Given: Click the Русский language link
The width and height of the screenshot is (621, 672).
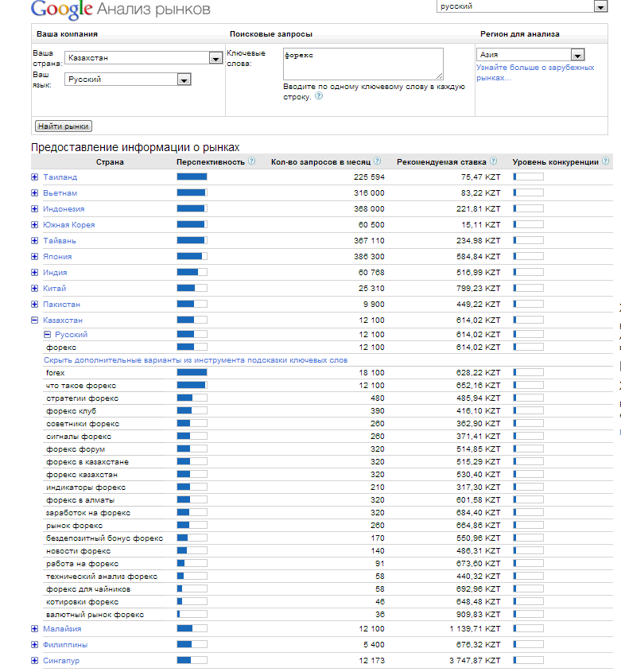Looking at the screenshot, I should tap(71, 334).
